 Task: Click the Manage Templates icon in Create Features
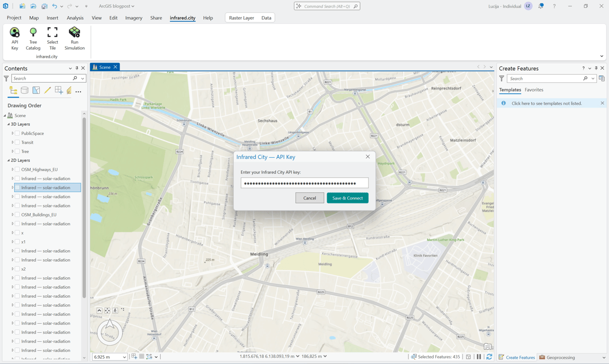pos(602,79)
